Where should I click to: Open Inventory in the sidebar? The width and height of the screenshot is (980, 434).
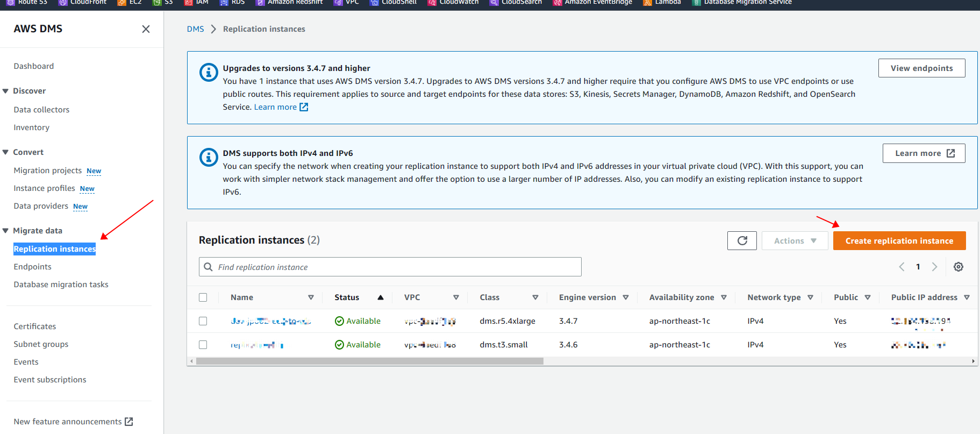[x=32, y=127]
